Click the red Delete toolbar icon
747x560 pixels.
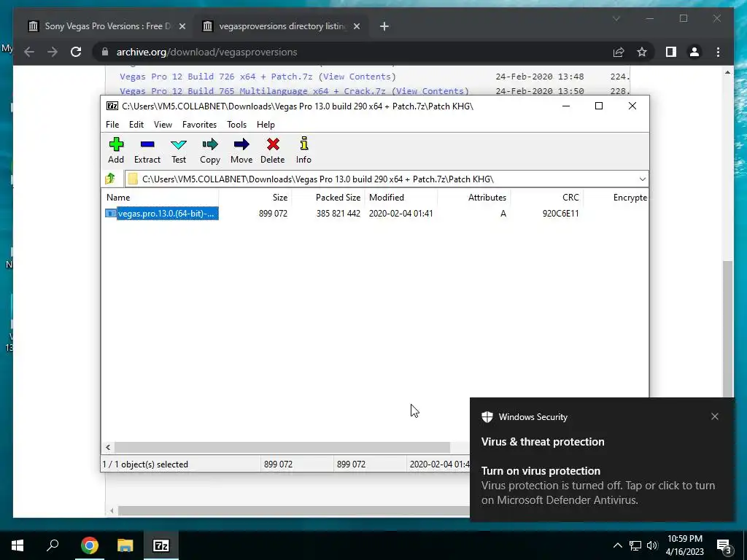(x=273, y=150)
